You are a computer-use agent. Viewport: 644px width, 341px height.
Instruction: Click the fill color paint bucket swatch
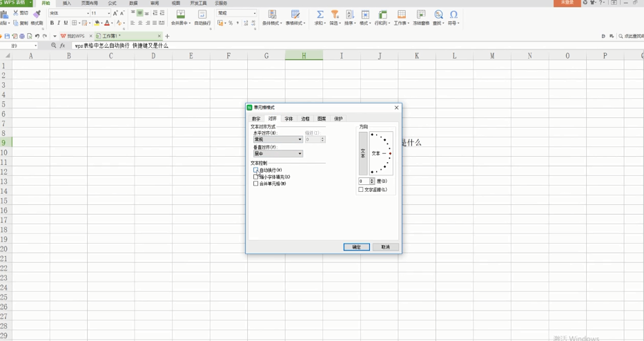point(97,23)
